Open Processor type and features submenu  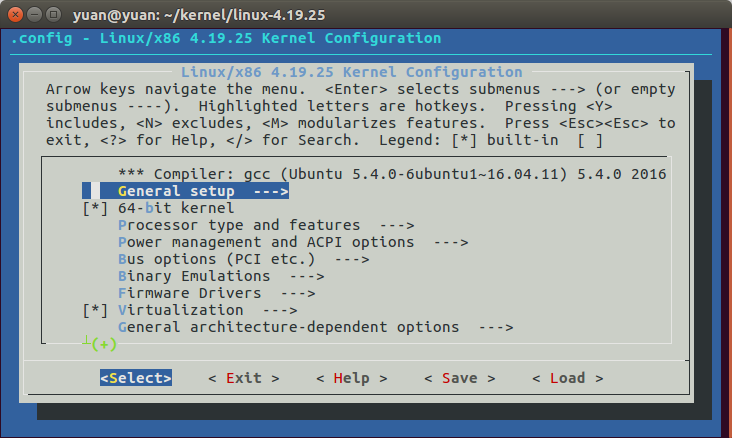(266, 226)
